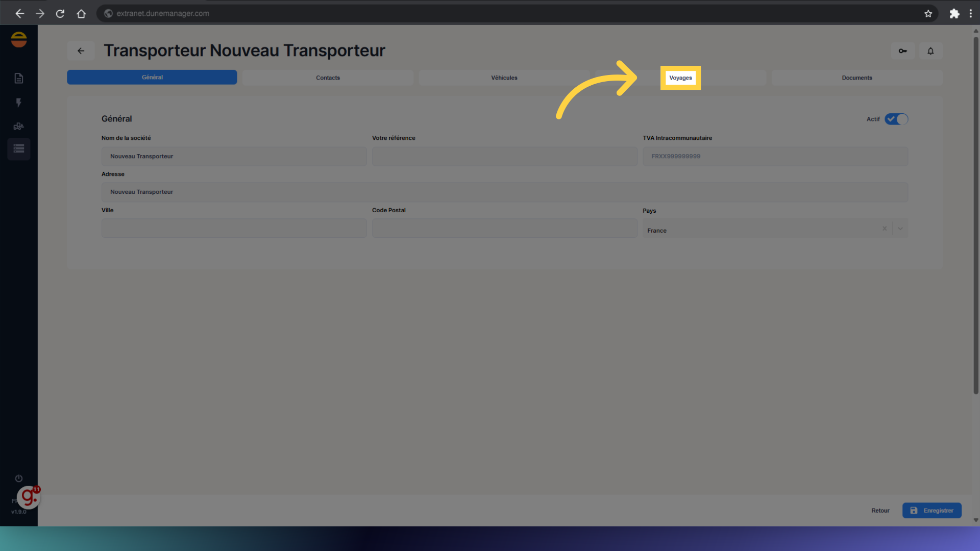Screen dimensions: 980x551
Task: Bookmark the page with the star icon
Action: click(928, 14)
